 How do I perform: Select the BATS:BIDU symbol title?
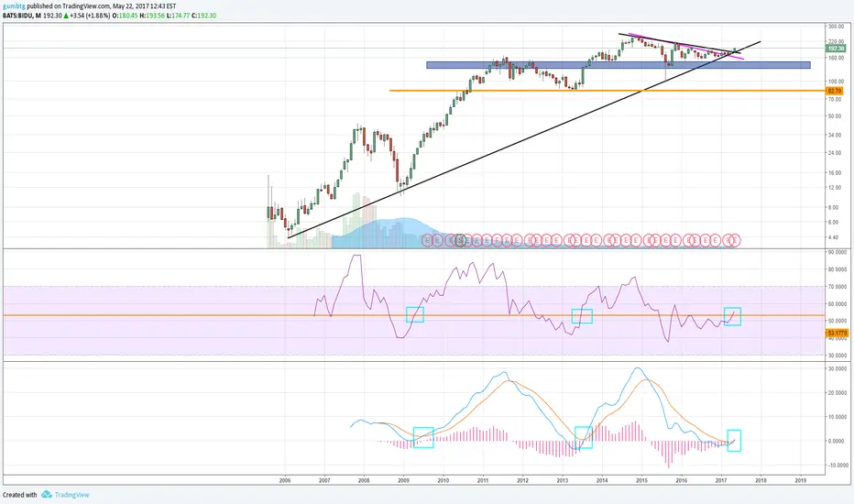(x=21, y=16)
